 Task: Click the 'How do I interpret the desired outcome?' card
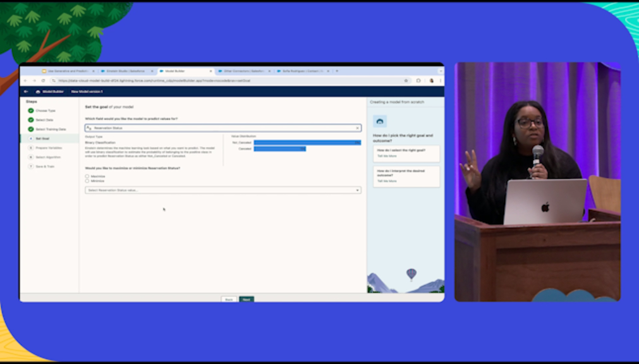[406, 176]
